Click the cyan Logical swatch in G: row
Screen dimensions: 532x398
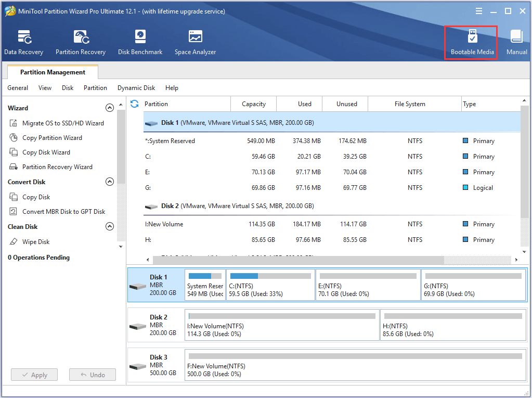tap(465, 187)
